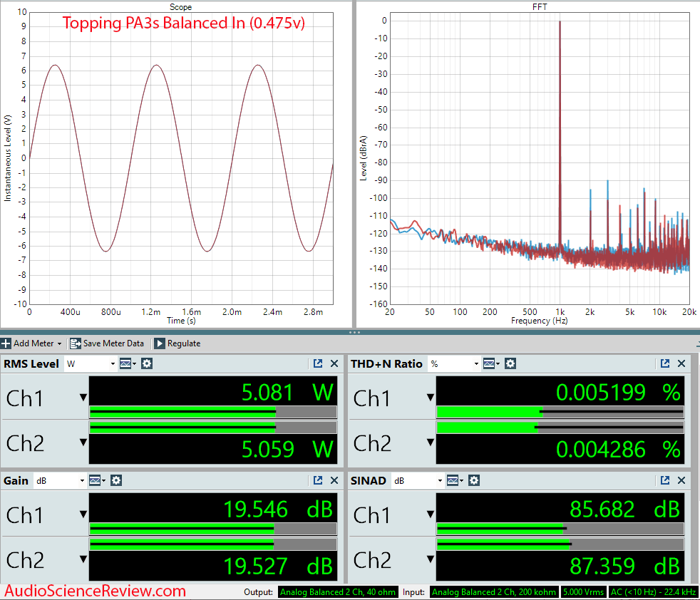This screenshot has height=600, width=700.
Task: Click Save Meter Data
Action: coord(107,343)
